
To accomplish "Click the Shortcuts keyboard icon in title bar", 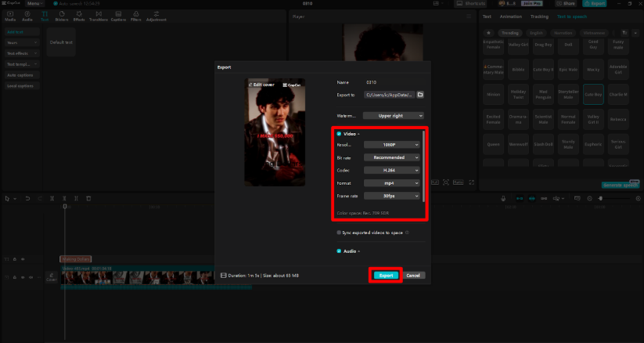I will coord(459,3).
